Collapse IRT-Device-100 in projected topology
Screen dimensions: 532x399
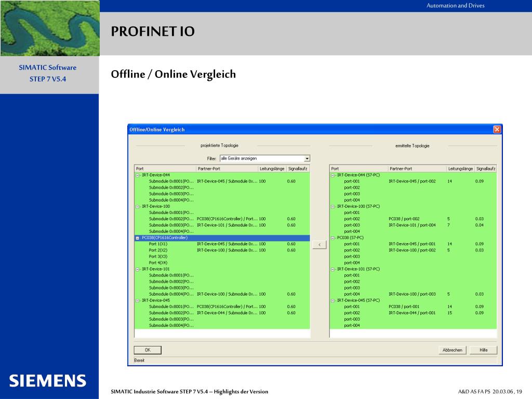click(x=137, y=206)
